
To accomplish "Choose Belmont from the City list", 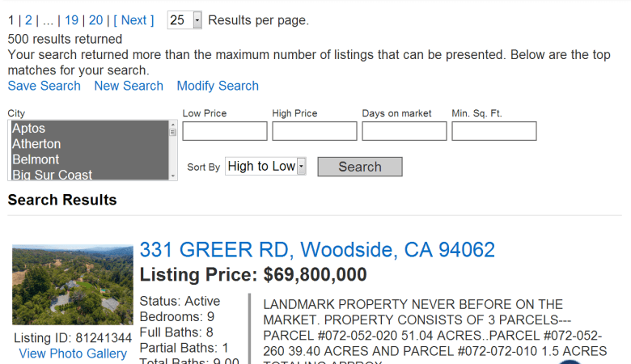I will [x=36, y=159].
